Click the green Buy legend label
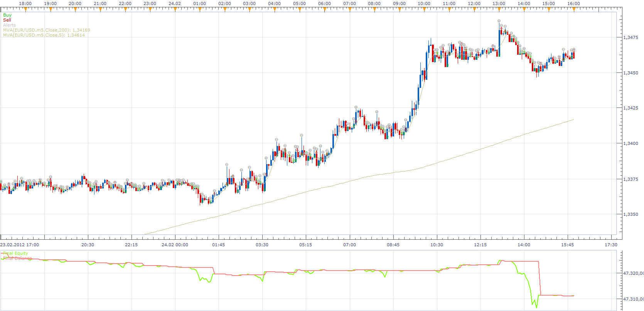644x311 pixels. [7, 15]
